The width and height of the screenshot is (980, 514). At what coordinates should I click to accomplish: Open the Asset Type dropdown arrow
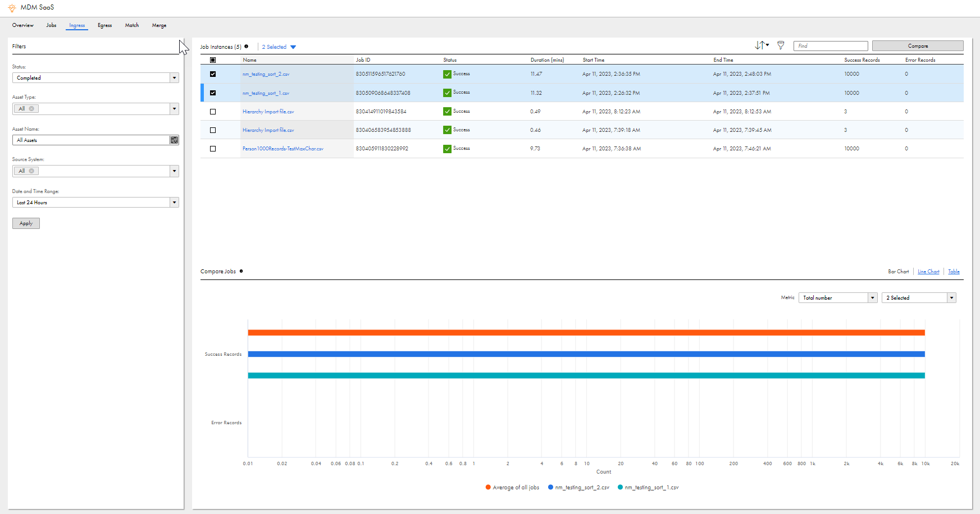pyautogui.click(x=174, y=109)
